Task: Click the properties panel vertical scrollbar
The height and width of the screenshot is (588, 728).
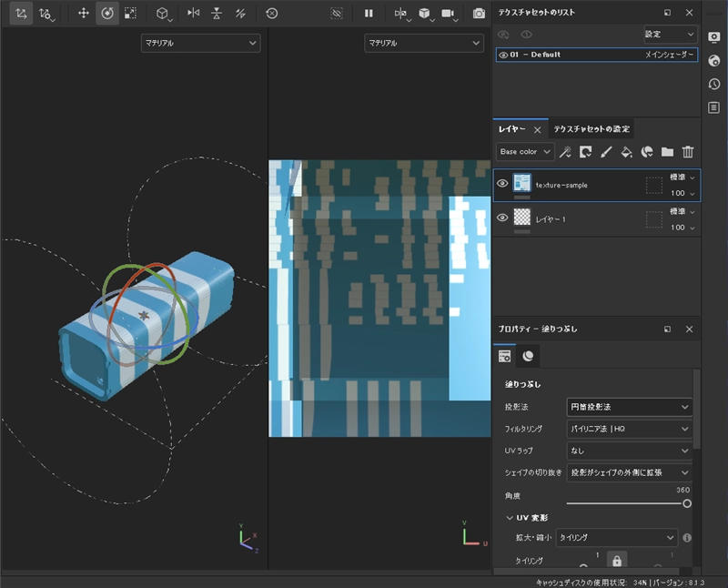Action: tap(696, 409)
